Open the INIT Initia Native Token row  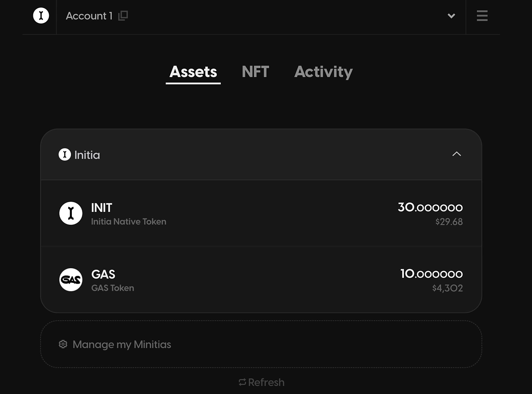click(261, 213)
